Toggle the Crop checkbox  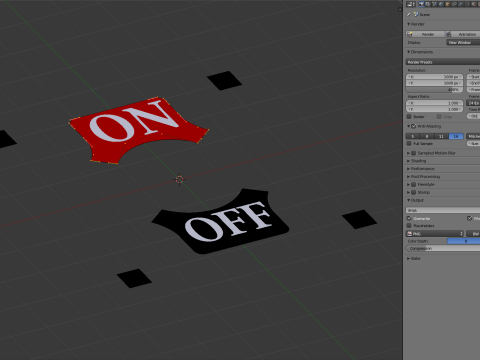click(439, 116)
